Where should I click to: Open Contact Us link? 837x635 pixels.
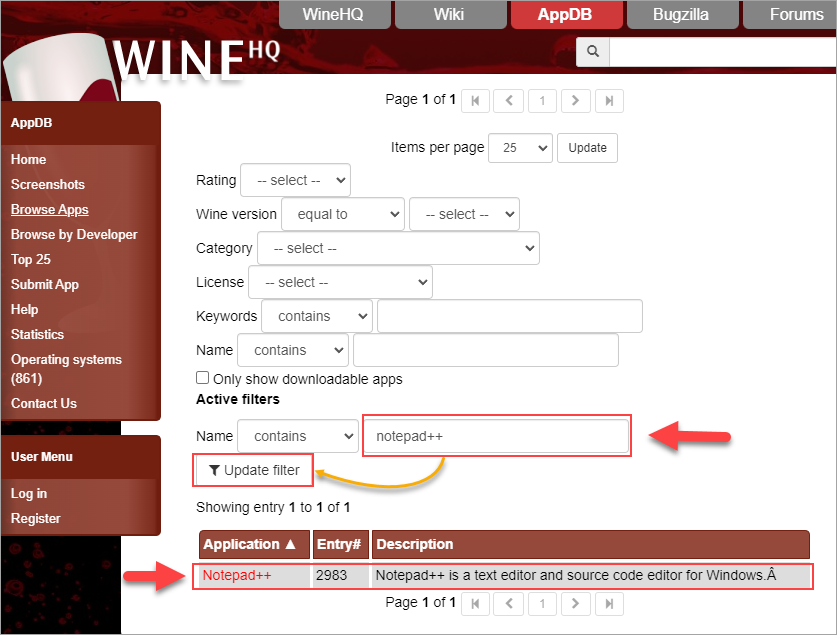tap(43, 403)
